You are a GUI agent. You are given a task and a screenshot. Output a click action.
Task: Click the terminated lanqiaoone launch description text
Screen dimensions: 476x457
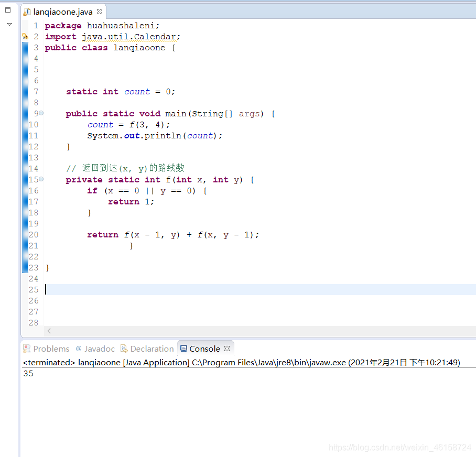pyautogui.click(x=241, y=363)
